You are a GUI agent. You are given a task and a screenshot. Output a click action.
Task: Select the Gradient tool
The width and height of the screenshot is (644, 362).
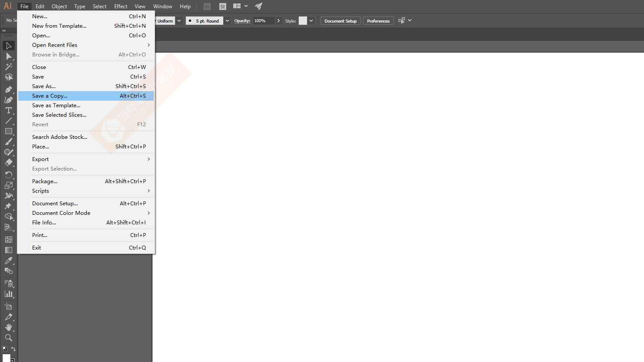[9, 250]
